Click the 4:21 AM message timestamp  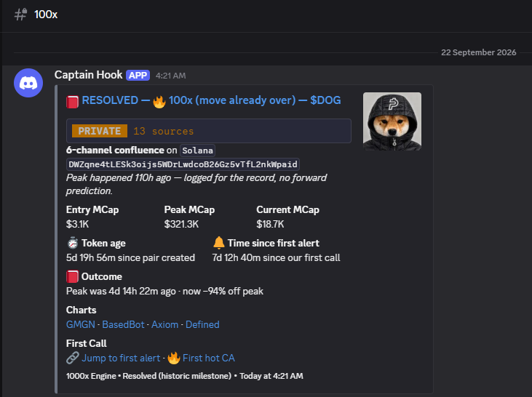[170, 76]
